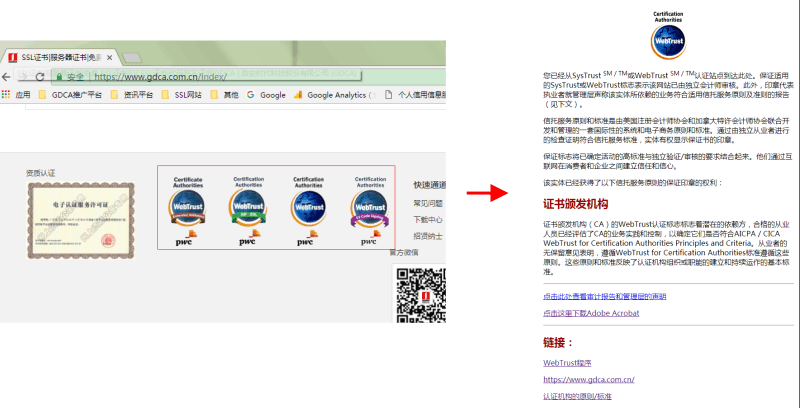This screenshot has height=408, width=800.
Task: Open the 招贤纳士 quick link
Action: (x=428, y=237)
